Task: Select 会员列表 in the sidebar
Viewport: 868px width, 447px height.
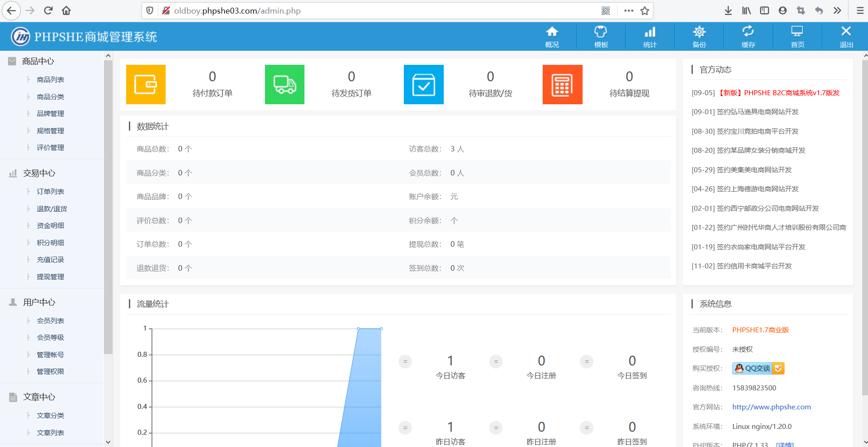Action: coord(50,320)
